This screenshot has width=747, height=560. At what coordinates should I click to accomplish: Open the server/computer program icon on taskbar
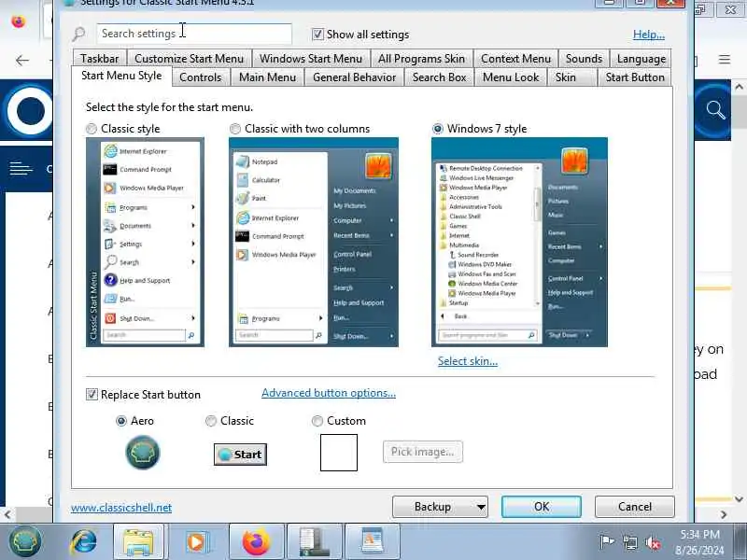tap(314, 542)
